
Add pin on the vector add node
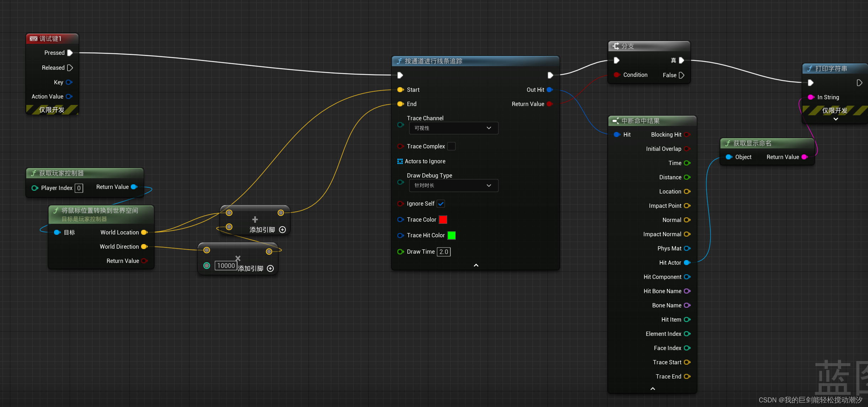(282, 230)
